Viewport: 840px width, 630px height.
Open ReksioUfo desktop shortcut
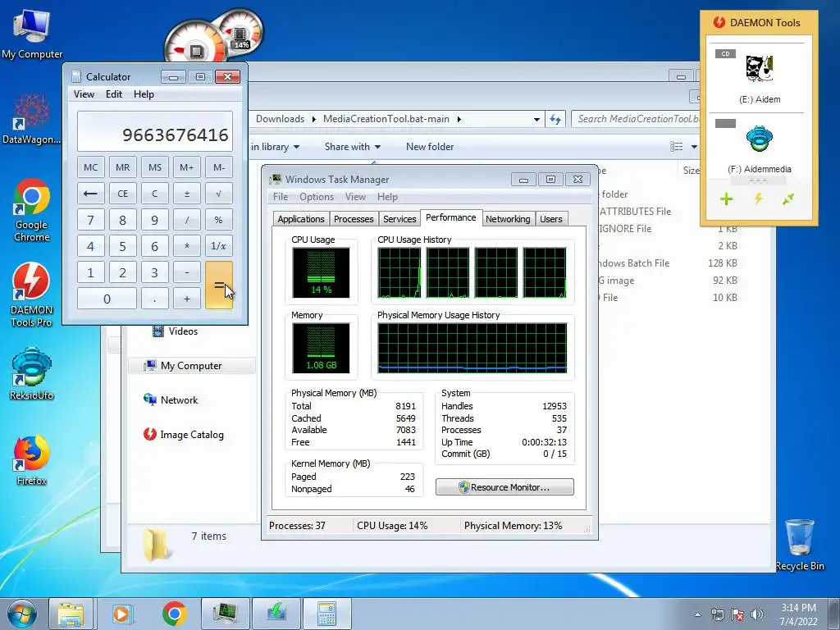pyautogui.click(x=32, y=374)
